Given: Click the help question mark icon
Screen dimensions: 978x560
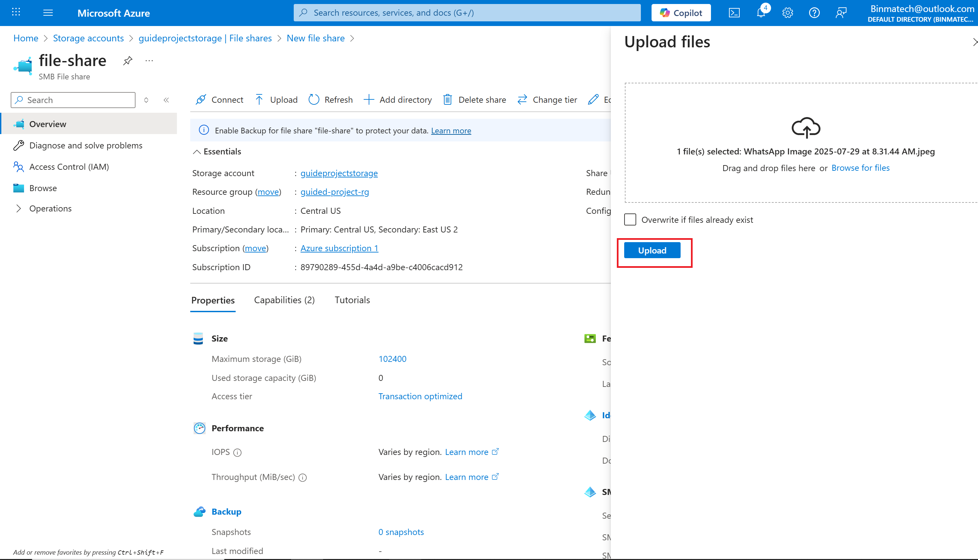Looking at the screenshot, I should 814,13.
